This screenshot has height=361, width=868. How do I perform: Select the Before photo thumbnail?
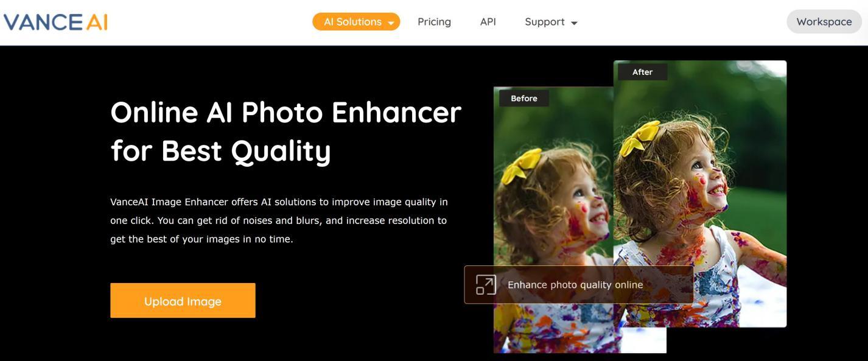(x=553, y=220)
